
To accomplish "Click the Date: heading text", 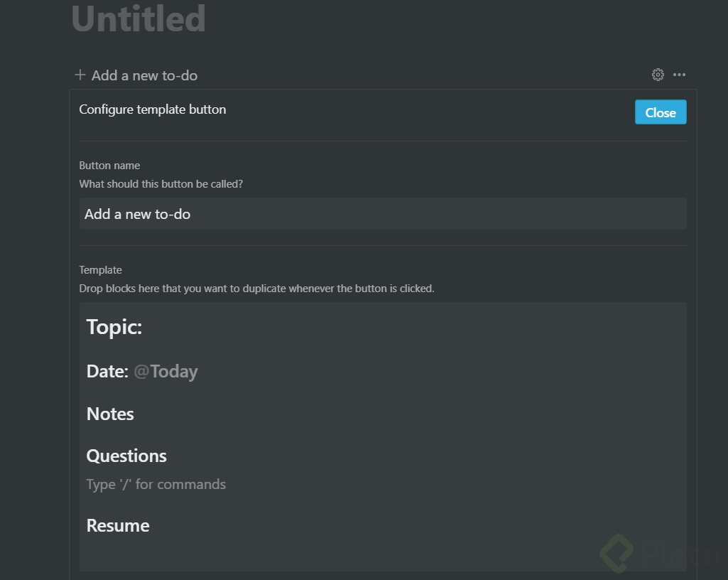I will tap(107, 371).
